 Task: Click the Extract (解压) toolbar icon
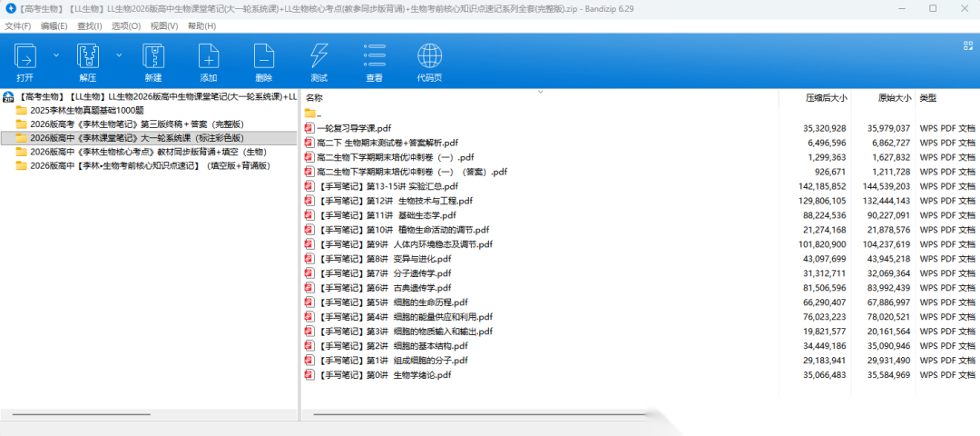coord(87,56)
